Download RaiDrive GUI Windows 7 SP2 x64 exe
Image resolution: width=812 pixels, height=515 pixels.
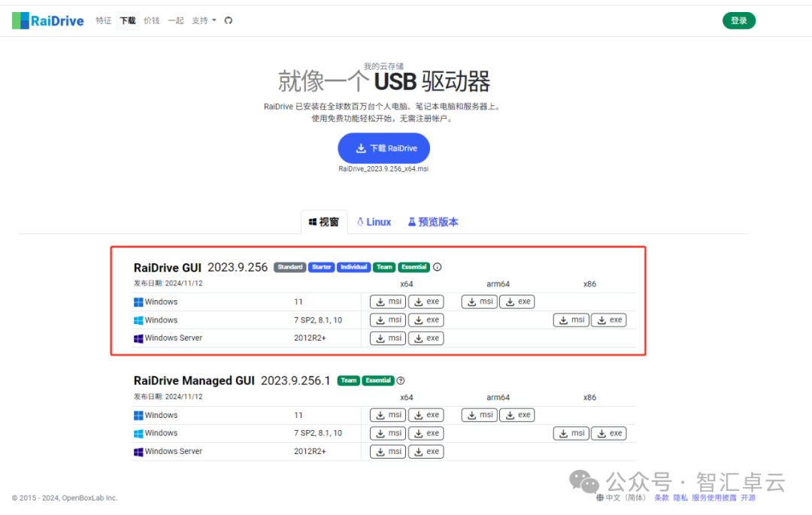coord(426,320)
